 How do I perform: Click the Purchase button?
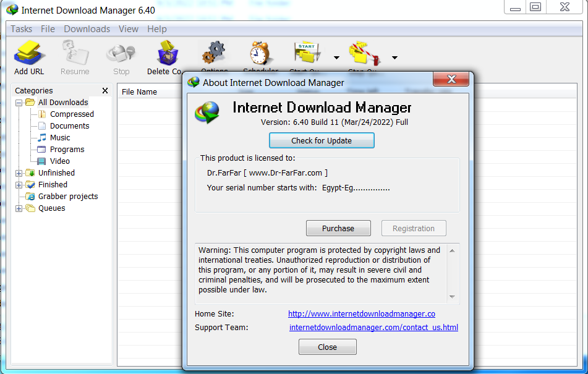[338, 229]
